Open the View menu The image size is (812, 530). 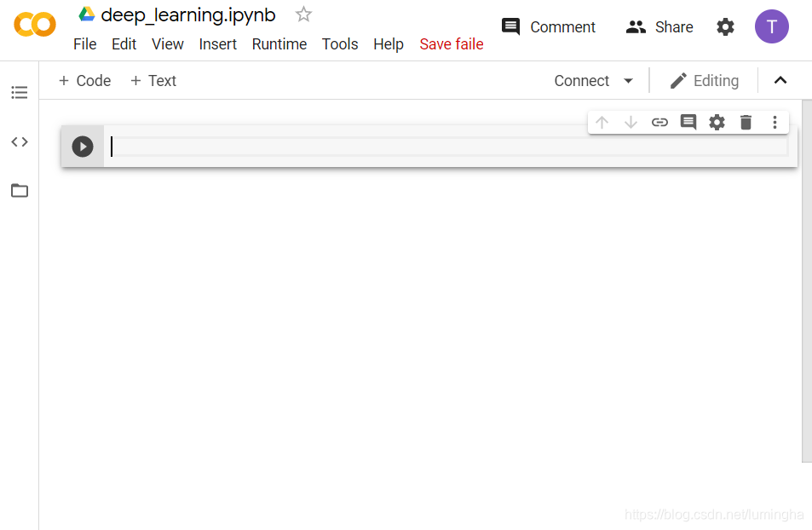pos(167,44)
